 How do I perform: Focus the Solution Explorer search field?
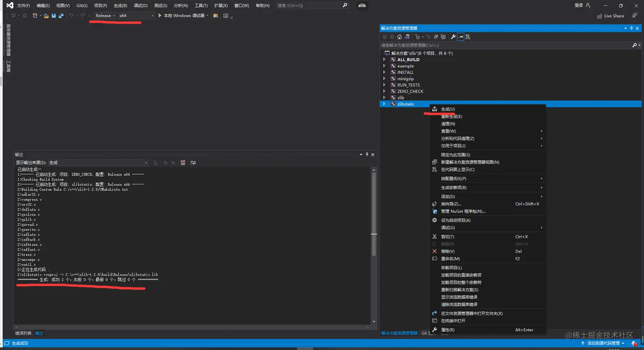click(505, 45)
